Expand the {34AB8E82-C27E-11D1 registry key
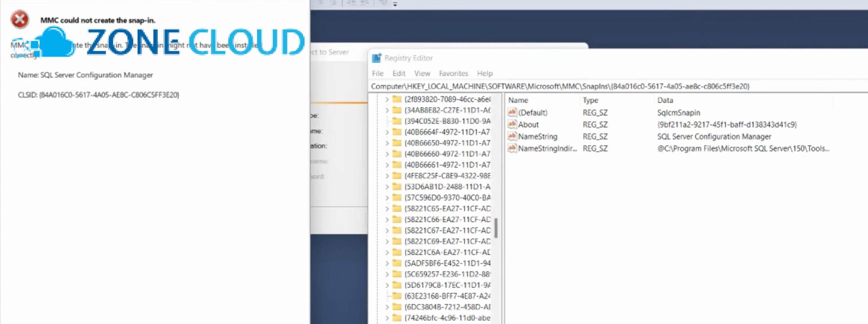Viewport: 868px width, 324px height. coord(387,110)
